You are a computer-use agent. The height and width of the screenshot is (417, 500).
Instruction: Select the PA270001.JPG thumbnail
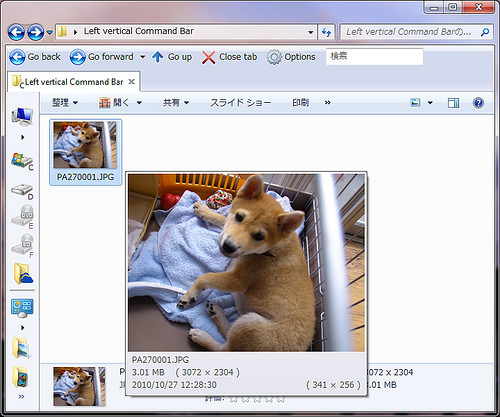point(85,152)
